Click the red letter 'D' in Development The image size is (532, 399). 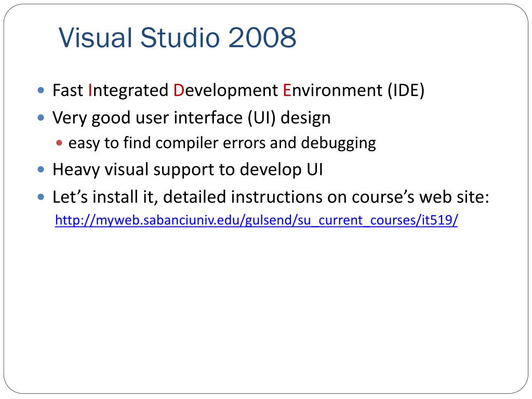(179, 90)
